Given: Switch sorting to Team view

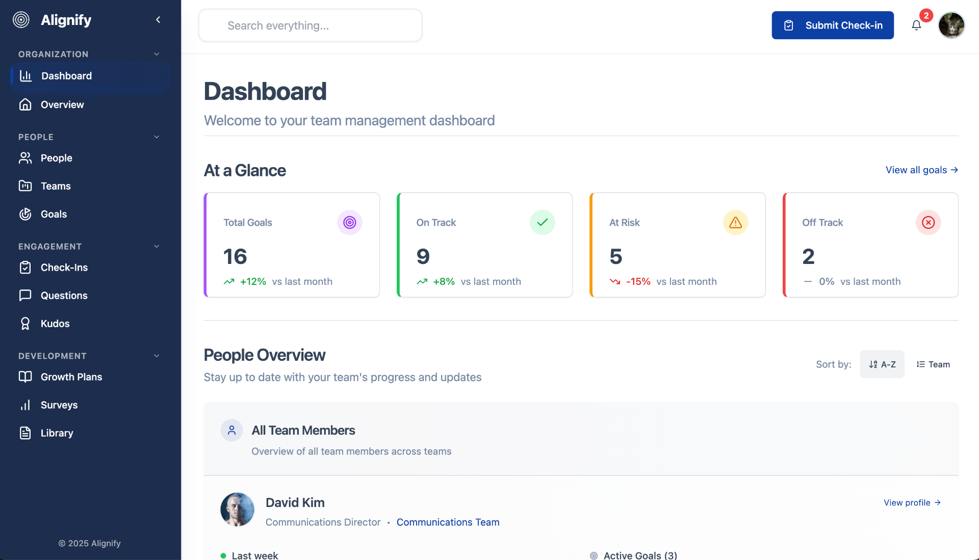Looking at the screenshot, I should tap(933, 364).
